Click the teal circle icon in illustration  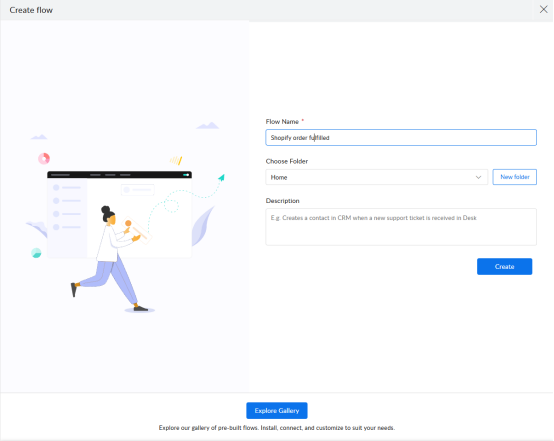click(x=36, y=253)
